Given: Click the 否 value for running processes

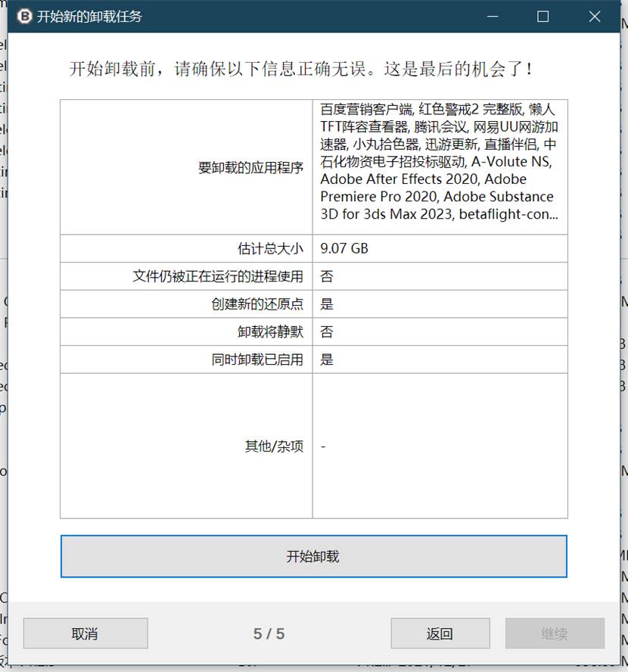Looking at the screenshot, I should (x=326, y=276).
